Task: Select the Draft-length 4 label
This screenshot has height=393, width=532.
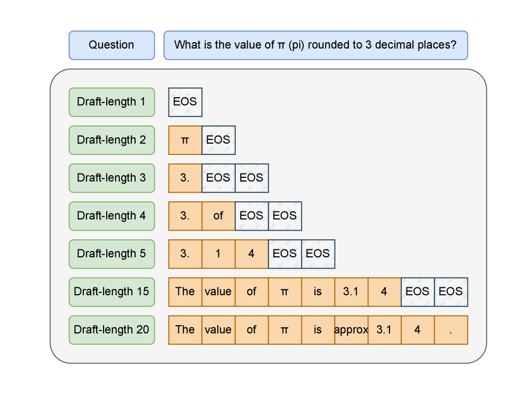Action: [112, 216]
